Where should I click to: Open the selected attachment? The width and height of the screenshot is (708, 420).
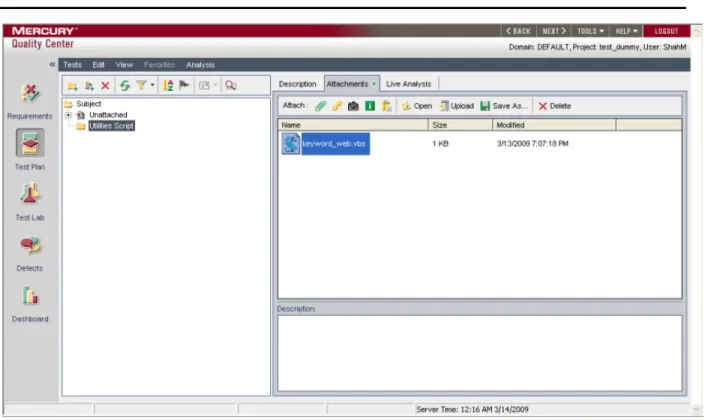[417, 106]
